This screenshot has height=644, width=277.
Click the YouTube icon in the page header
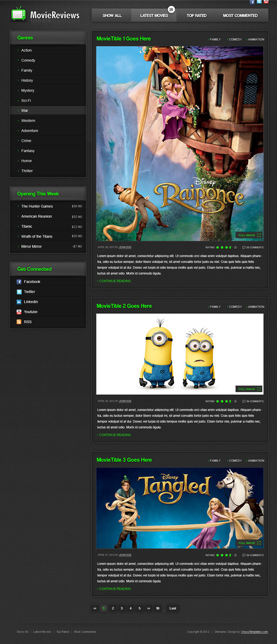[266, 2]
